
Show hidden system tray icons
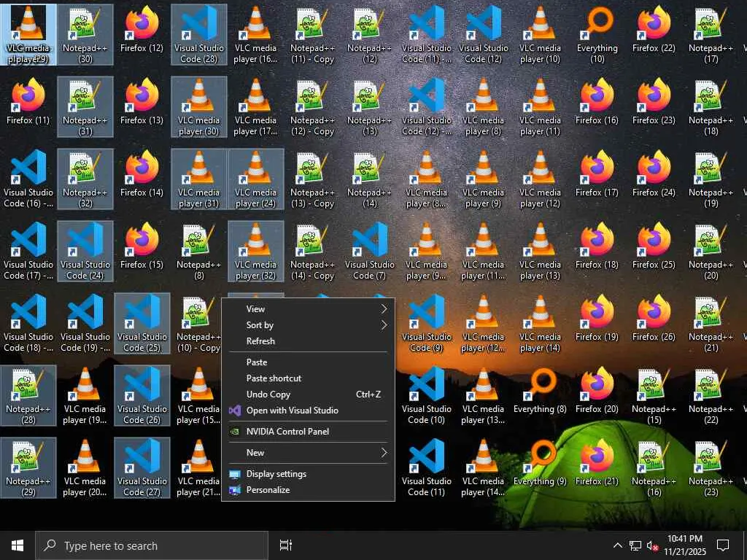(617, 545)
